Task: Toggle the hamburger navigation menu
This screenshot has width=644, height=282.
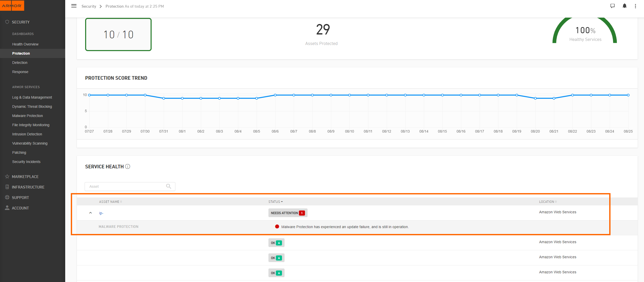Action: click(74, 6)
